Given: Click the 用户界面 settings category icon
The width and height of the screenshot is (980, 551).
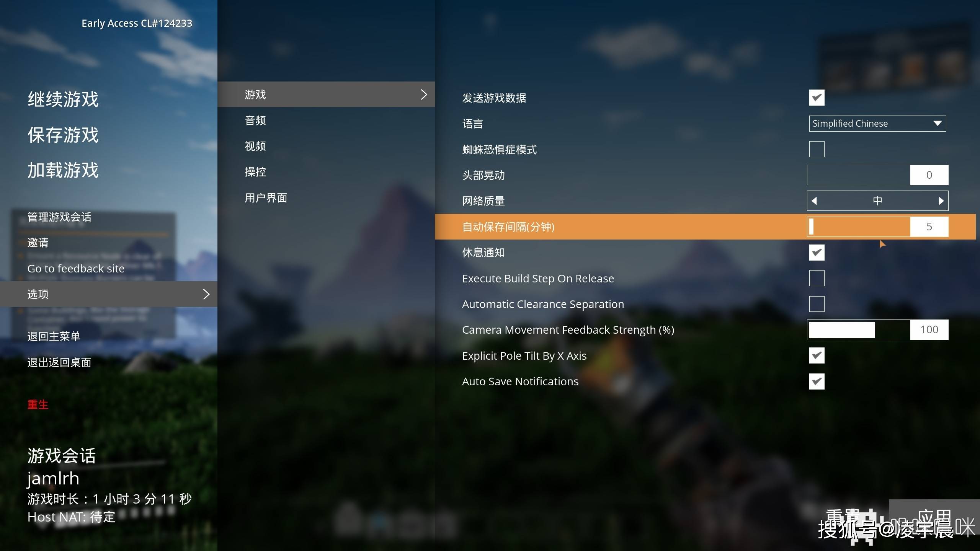Looking at the screenshot, I should point(266,197).
